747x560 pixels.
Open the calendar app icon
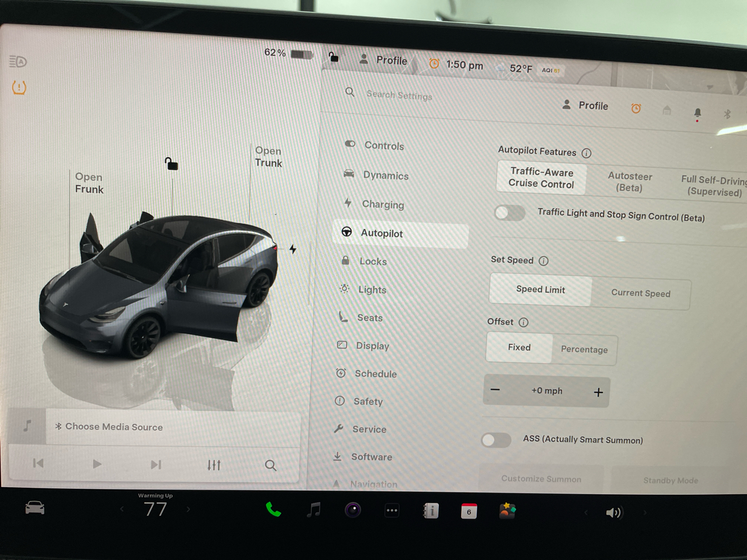(x=469, y=512)
